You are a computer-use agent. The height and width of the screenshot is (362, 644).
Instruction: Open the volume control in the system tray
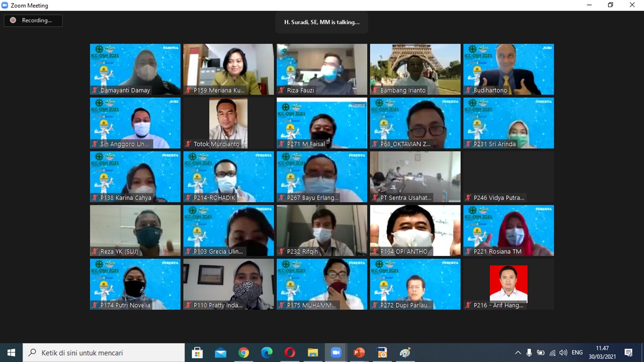563,352
